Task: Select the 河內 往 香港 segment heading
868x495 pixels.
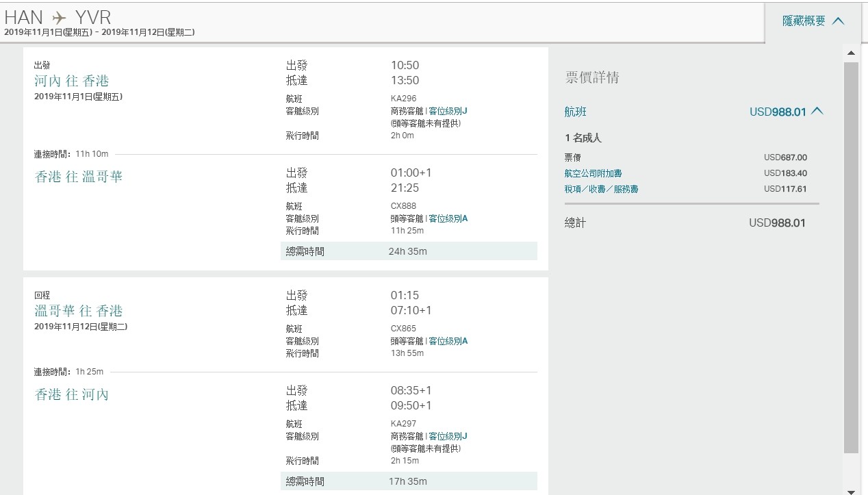Action: pyautogui.click(x=72, y=81)
